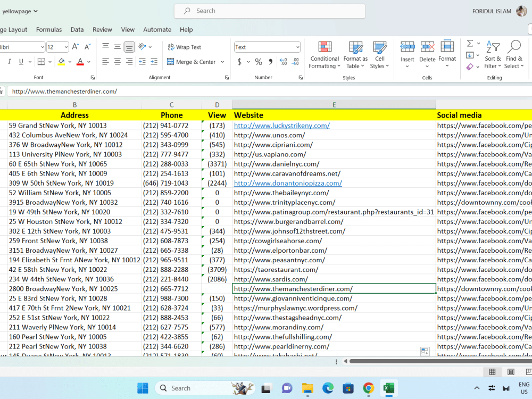Open Find & Select menu
This screenshot has width=532, height=399.
514,55
